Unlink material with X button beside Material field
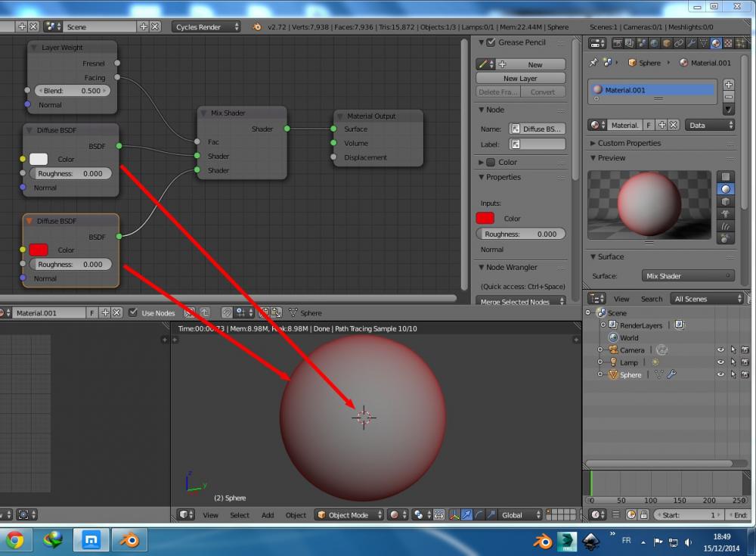756x556 pixels. point(674,125)
